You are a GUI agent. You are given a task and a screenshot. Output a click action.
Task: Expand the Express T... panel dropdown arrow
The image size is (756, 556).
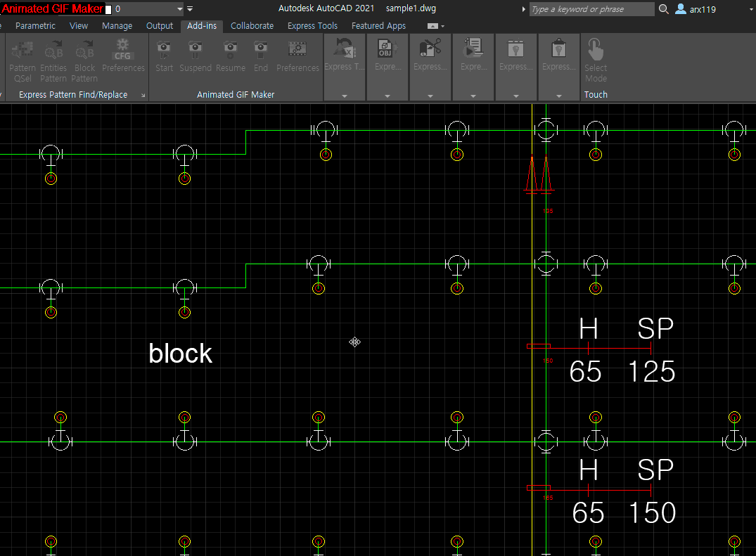click(x=345, y=96)
